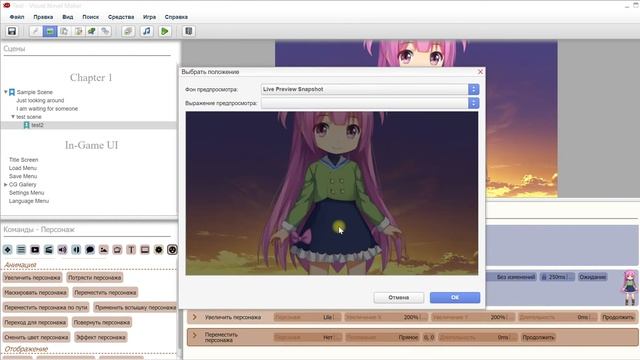Viewport: 640px width, 360px height.
Task: Select the vertical bar commands category icon
Action: (x=76, y=249)
